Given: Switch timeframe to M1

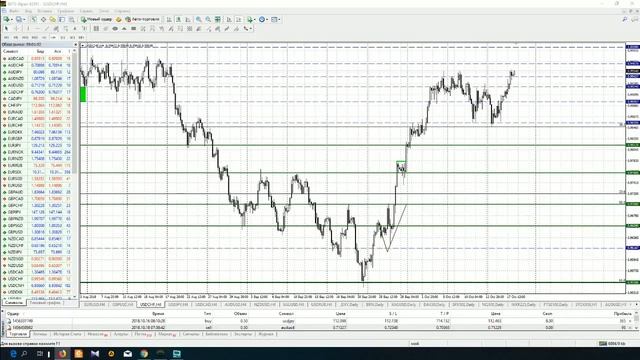Looking at the screenshot, I should pos(6,37).
